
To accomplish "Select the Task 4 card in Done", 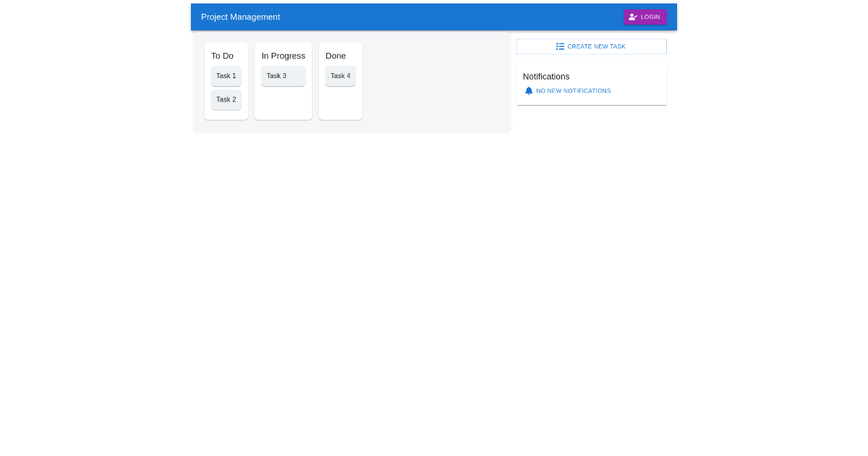I will (x=340, y=76).
